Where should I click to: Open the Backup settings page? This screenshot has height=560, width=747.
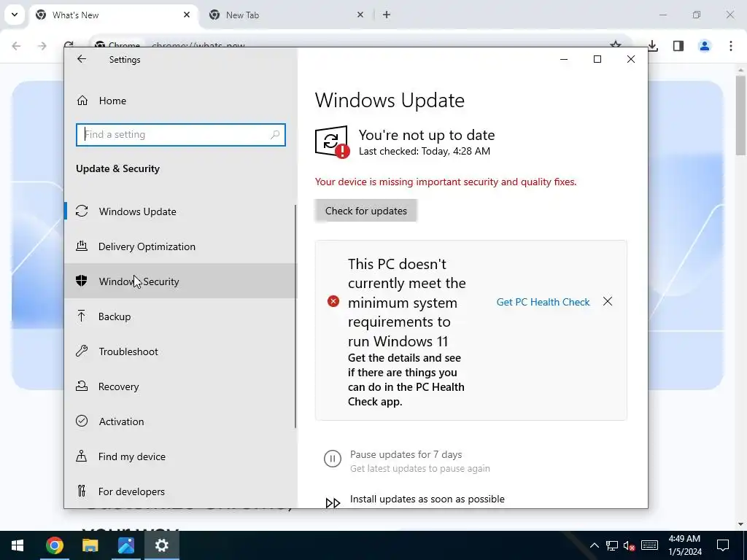[x=181, y=316]
